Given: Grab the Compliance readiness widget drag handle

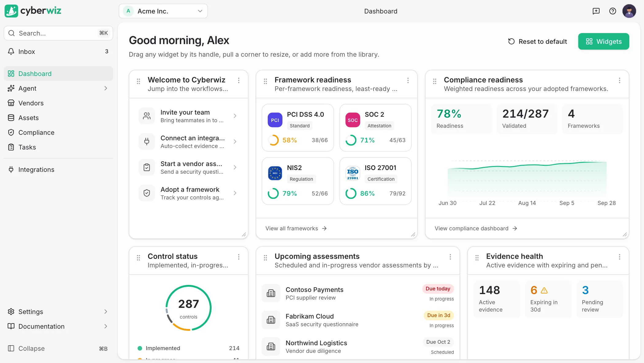Looking at the screenshot, I should point(435,81).
